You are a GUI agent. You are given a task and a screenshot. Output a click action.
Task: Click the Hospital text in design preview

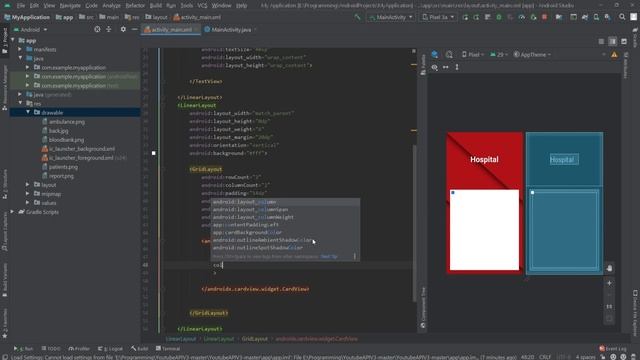coord(484,160)
